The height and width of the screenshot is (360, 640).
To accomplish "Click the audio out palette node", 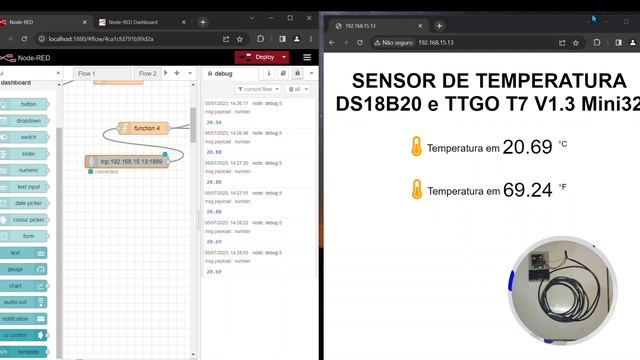I will coord(23,302).
